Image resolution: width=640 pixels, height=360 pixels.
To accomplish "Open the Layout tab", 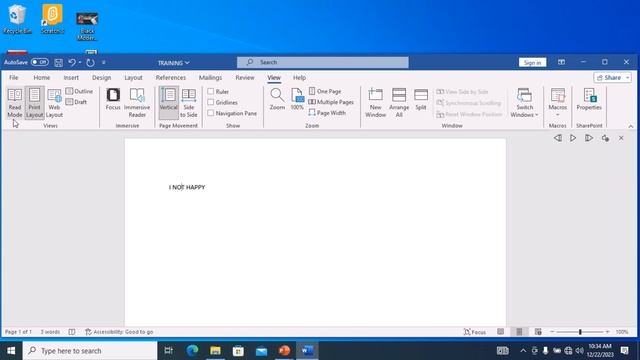I will coord(133,78).
